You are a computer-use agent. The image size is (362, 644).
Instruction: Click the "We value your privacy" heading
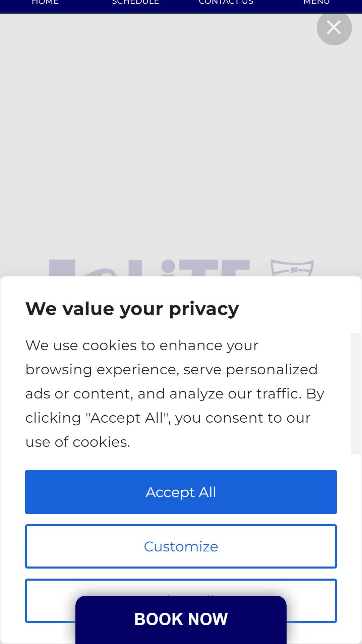(132, 309)
